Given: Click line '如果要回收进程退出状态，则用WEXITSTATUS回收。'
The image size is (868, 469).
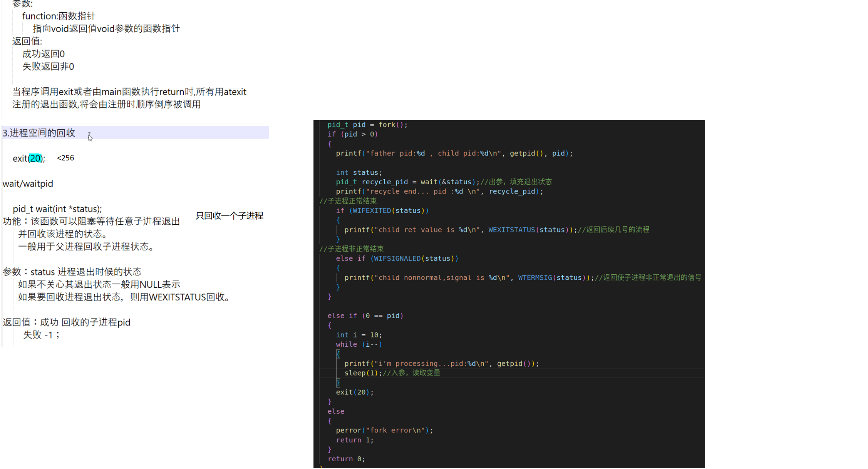Looking at the screenshot, I should click(x=124, y=297).
